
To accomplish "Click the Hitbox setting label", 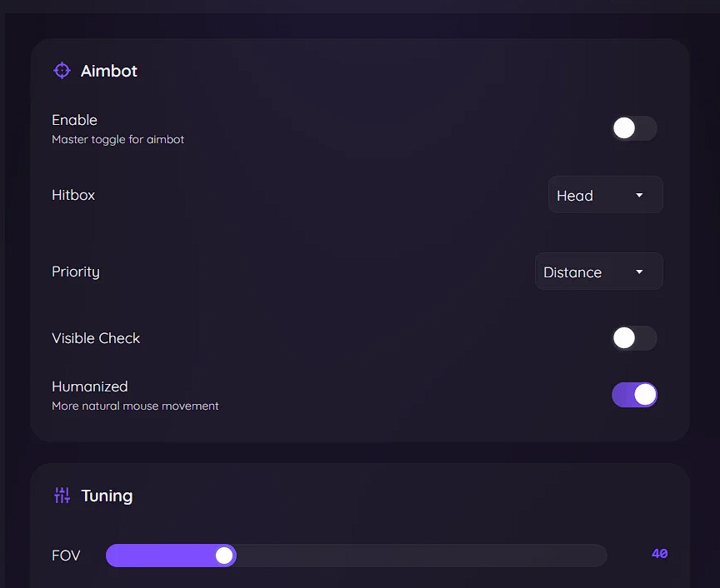I will pos(73,195).
